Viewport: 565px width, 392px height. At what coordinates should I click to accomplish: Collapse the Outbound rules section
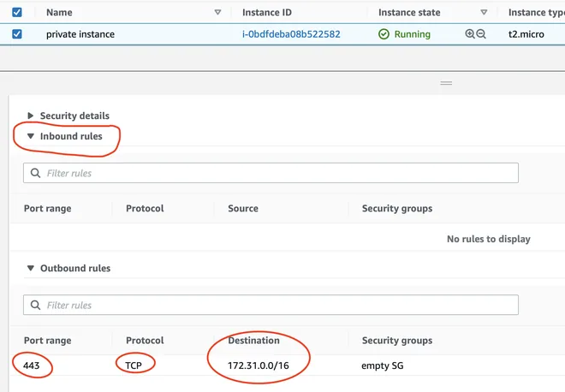31,268
